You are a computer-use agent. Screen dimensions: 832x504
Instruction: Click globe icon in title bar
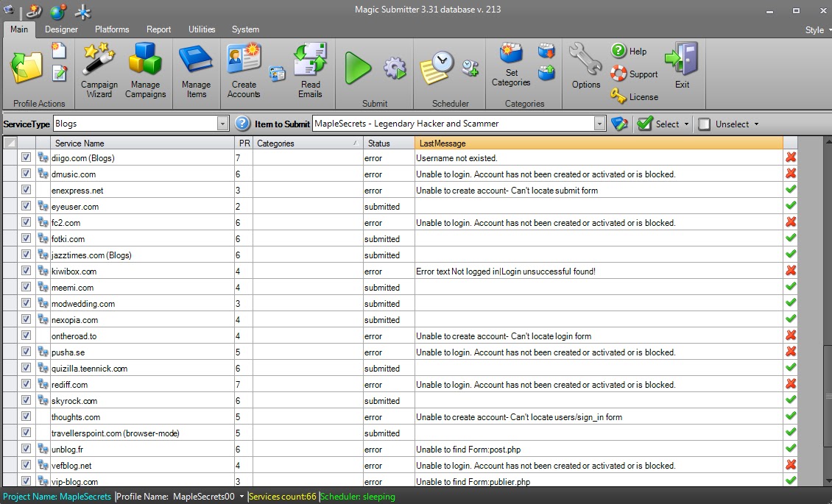pyautogui.click(x=58, y=11)
